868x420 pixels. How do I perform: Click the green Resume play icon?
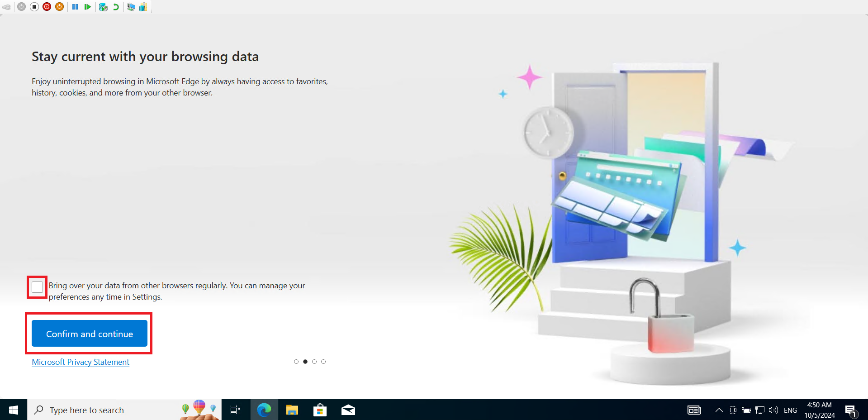88,7
